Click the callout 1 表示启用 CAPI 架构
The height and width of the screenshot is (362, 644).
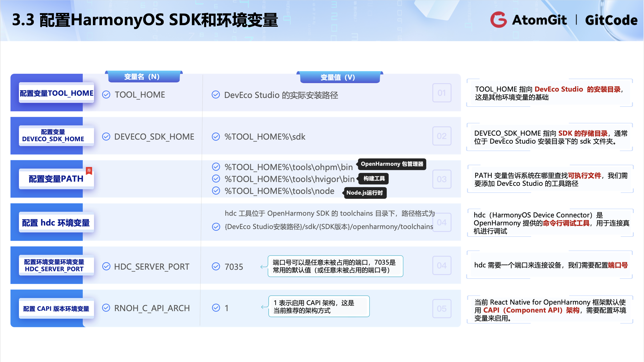tap(319, 307)
